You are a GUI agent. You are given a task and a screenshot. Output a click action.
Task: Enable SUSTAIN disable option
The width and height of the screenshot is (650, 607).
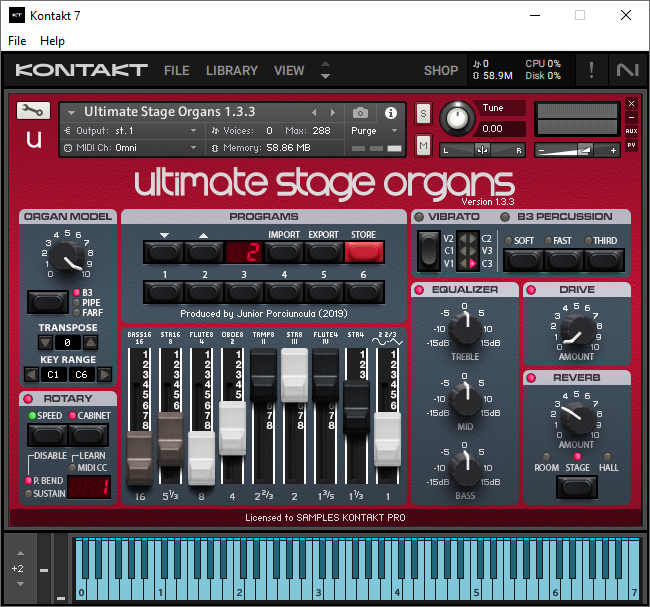(28, 493)
